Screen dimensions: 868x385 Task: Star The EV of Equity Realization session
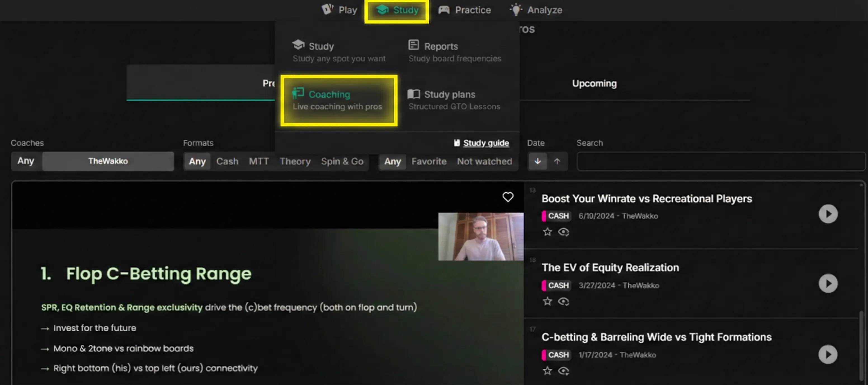547,301
